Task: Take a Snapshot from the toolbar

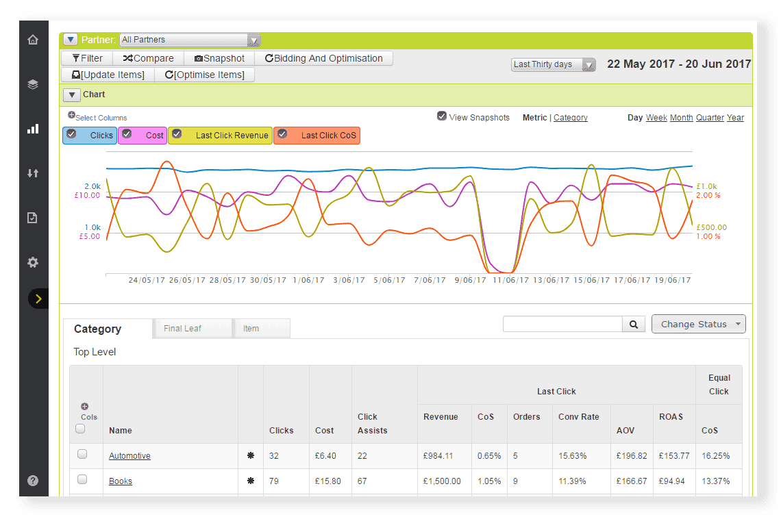Action: (x=220, y=58)
